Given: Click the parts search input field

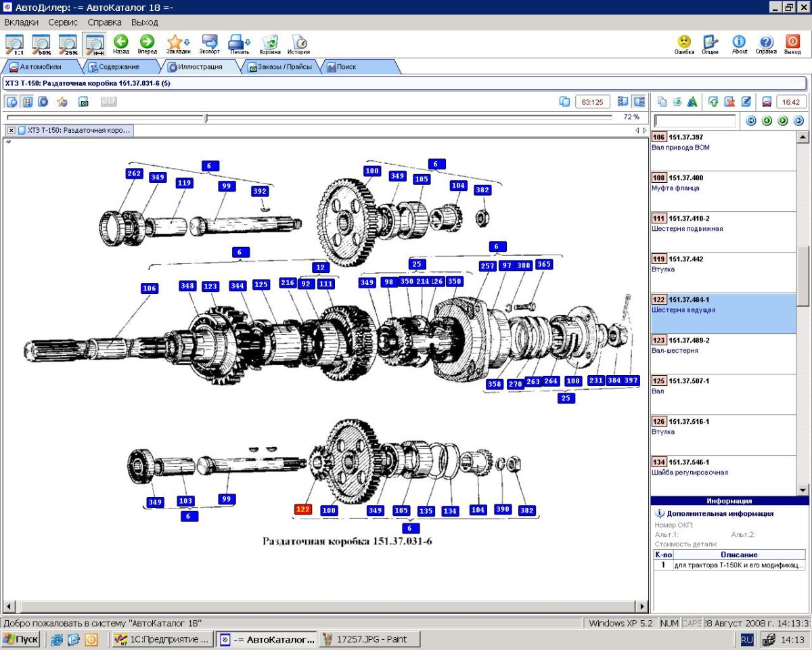Looking at the screenshot, I should click(x=695, y=121).
